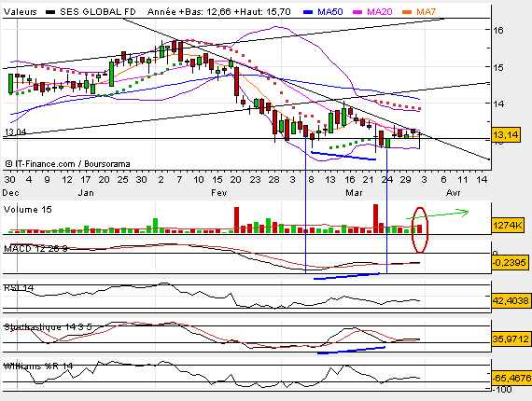This screenshot has height=401, width=532.
Task: Click the date label '28' on time axis
Action: (274, 179)
